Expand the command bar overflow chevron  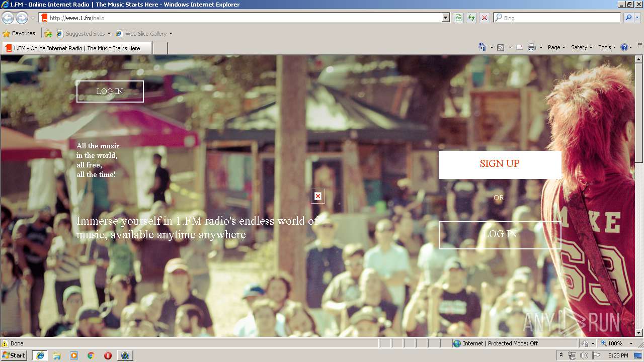pos(639,45)
